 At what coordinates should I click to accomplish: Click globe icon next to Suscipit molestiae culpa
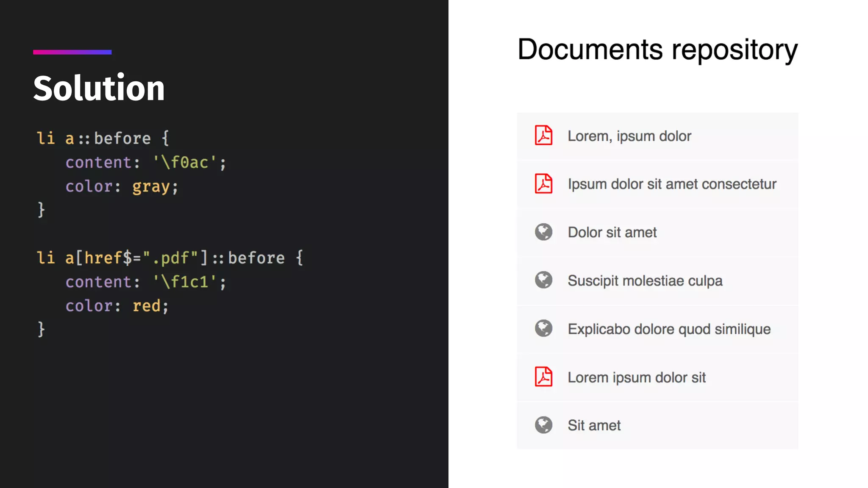pos(543,280)
